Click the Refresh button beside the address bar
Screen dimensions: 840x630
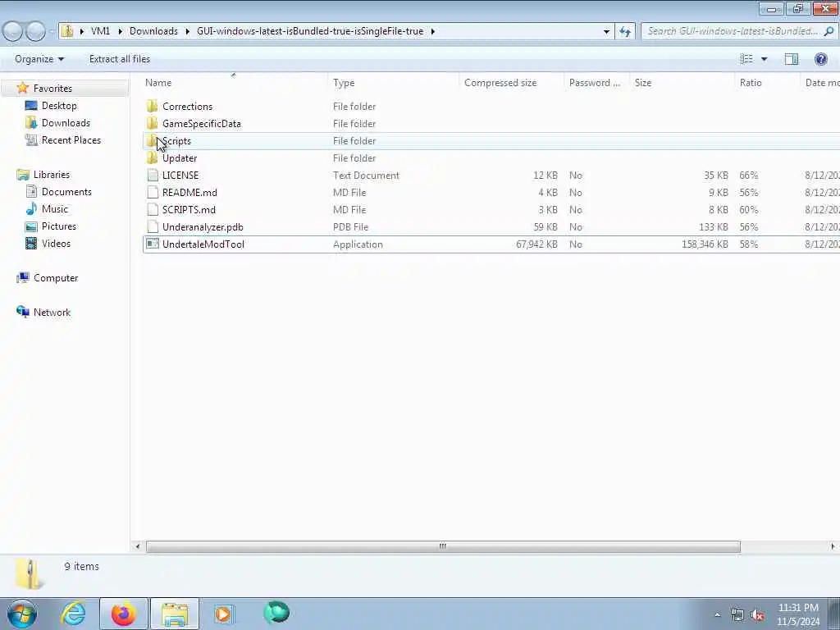click(624, 31)
